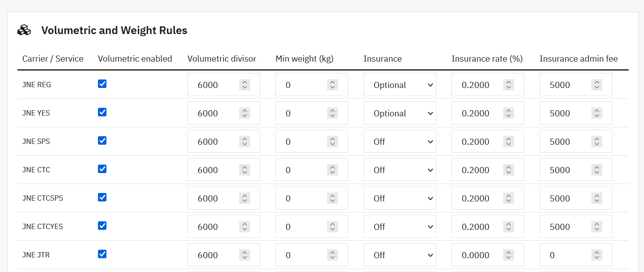Select the JNE JTR row label
Viewport: 644px width, 272px height.
tap(36, 255)
